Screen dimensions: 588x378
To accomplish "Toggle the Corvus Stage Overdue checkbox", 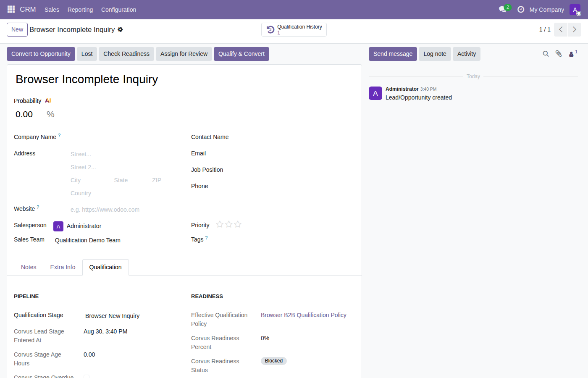I will tap(87, 377).
